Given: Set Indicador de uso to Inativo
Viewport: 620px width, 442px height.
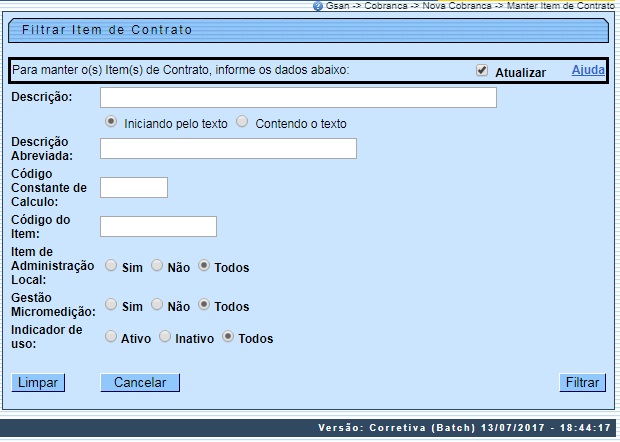Looking at the screenshot, I should coord(165,336).
